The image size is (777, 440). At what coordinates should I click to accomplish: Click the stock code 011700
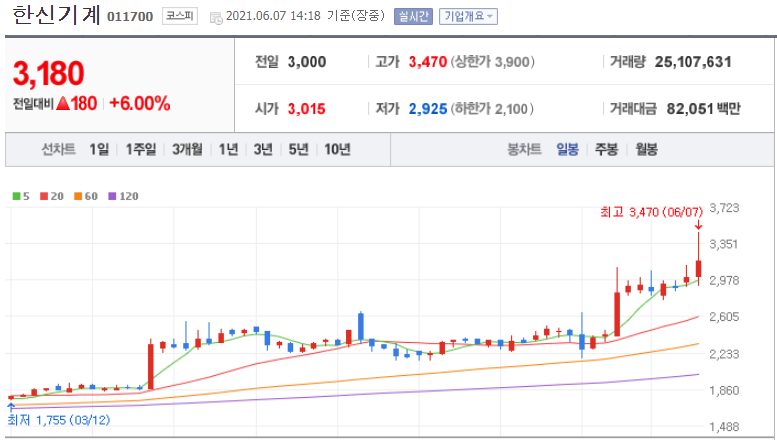pyautogui.click(x=130, y=17)
